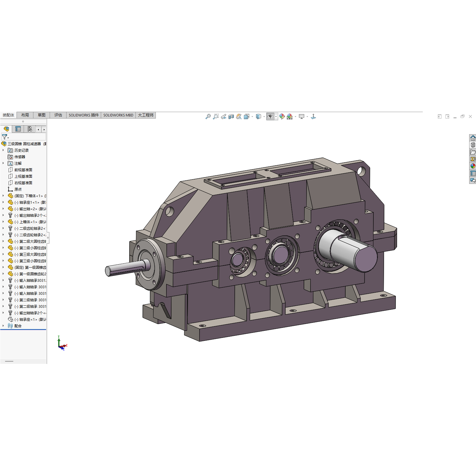
Task: Open the View Settings dropdown arrow
Action: tap(307, 116)
